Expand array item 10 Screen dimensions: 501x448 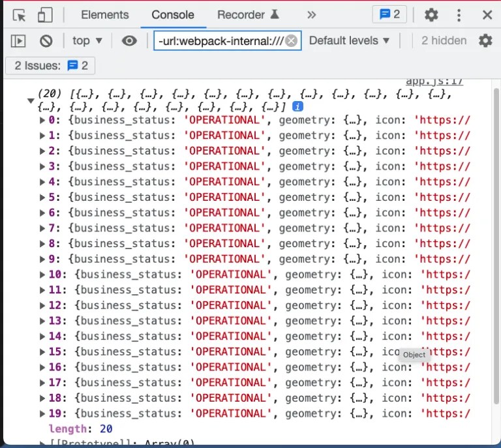point(42,275)
